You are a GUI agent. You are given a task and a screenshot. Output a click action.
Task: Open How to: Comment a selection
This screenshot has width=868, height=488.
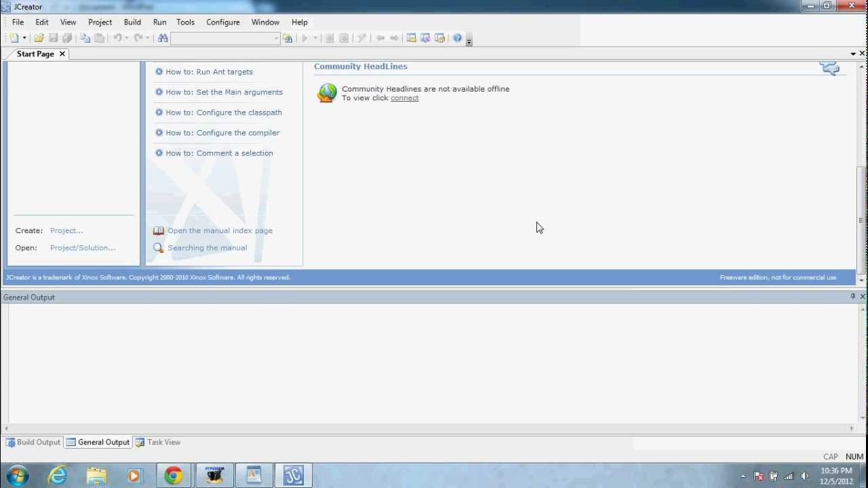pyautogui.click(x=219, y=153)
